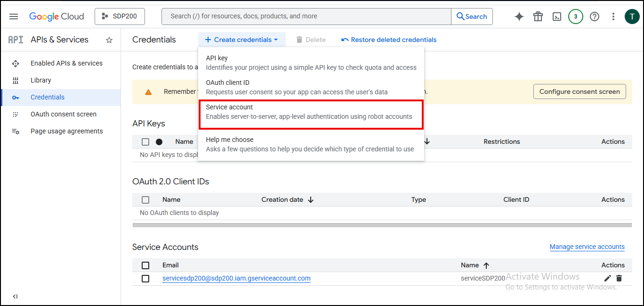This screenshot has width=644, height=306.
Task: Open the three-dot more options menu
Action: pyautogui.click(x=613, y=17)
